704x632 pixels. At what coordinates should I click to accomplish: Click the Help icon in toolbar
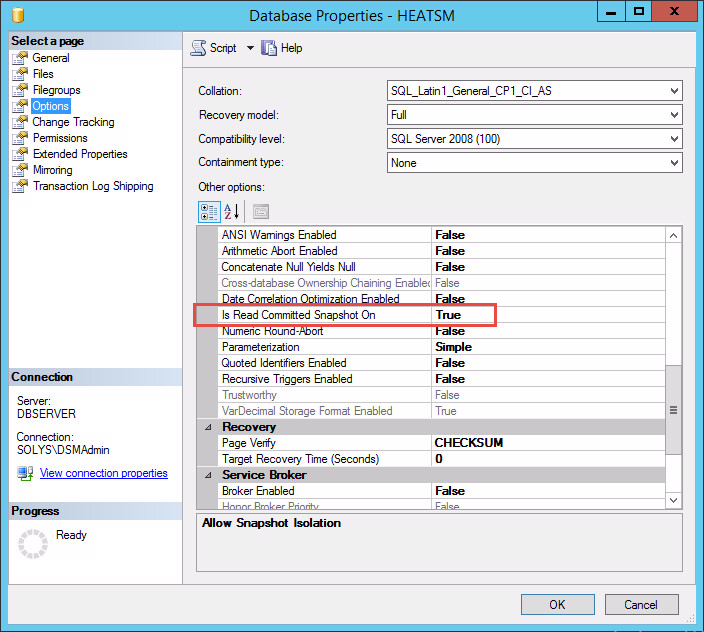point(269,48)
